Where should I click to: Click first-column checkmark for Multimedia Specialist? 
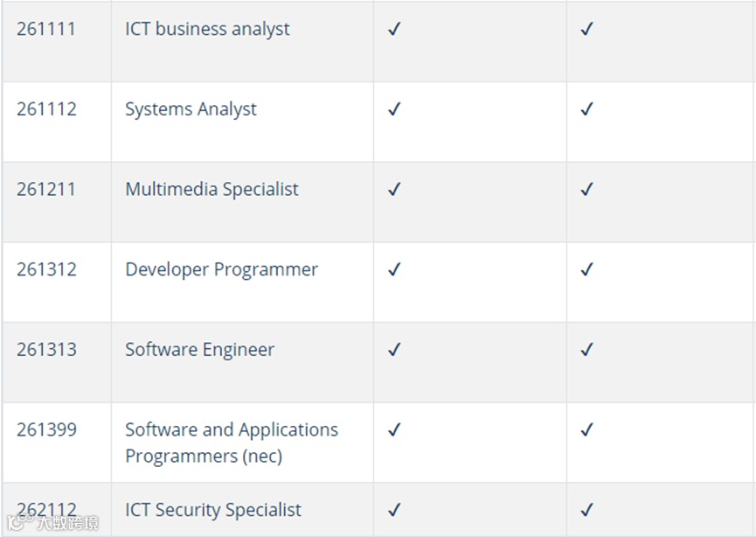(394, 189)
